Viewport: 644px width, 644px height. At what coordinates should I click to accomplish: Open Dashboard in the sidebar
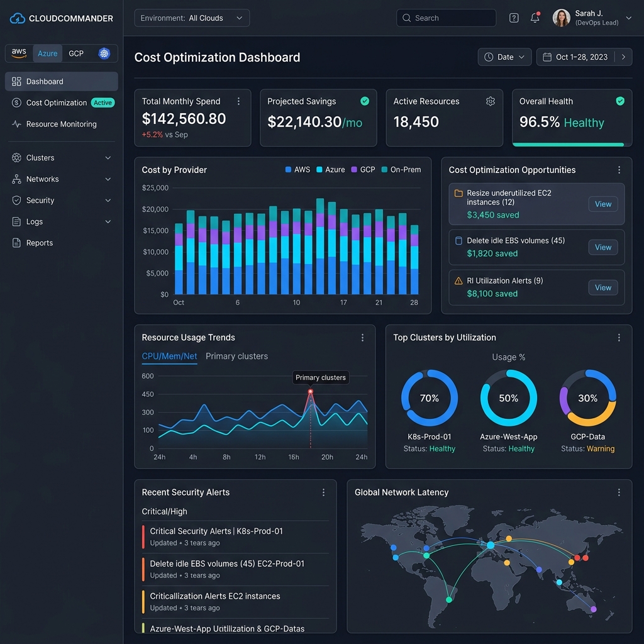pos(62,81)
